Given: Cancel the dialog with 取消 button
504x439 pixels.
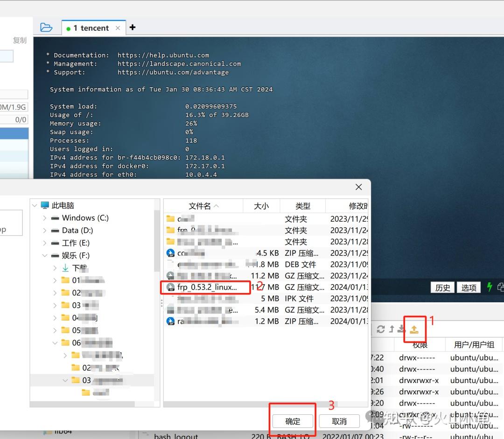Looking at the screenshot, I should tap(339, 421).
